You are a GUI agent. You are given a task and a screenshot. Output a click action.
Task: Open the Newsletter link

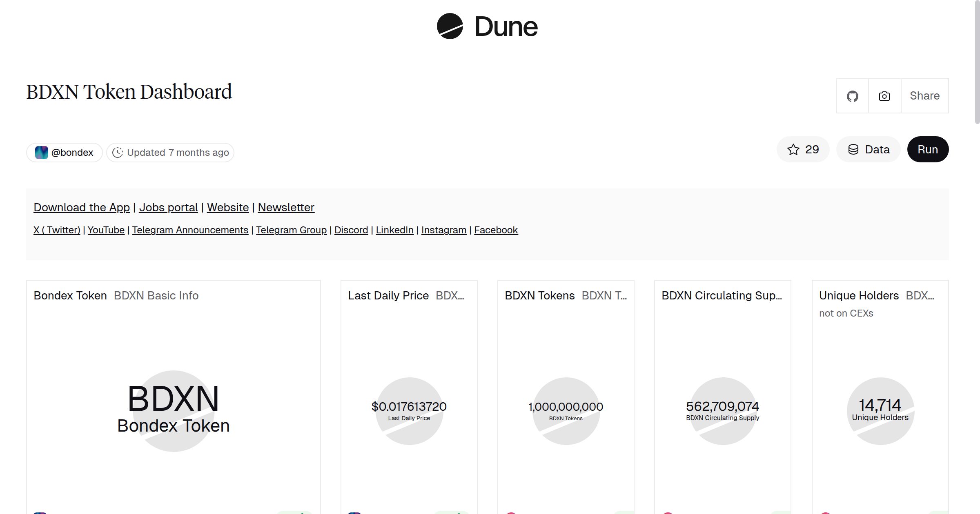click(286, 208)
